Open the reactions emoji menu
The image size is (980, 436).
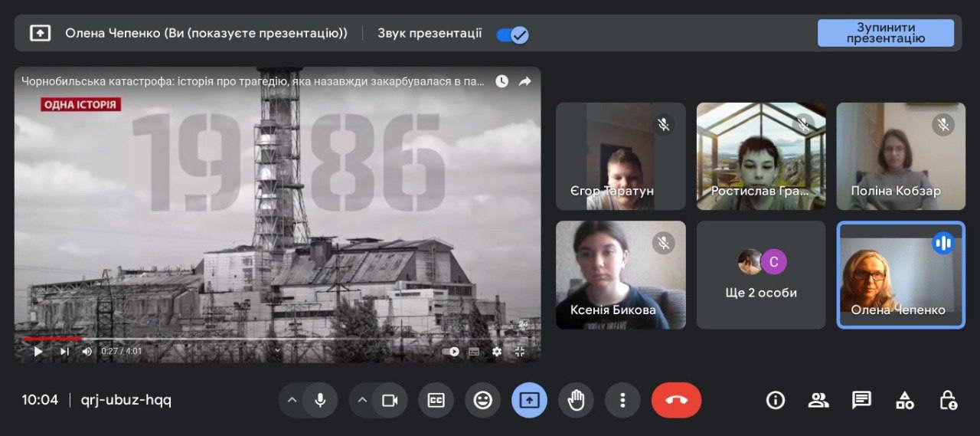[x=482, y=400]
